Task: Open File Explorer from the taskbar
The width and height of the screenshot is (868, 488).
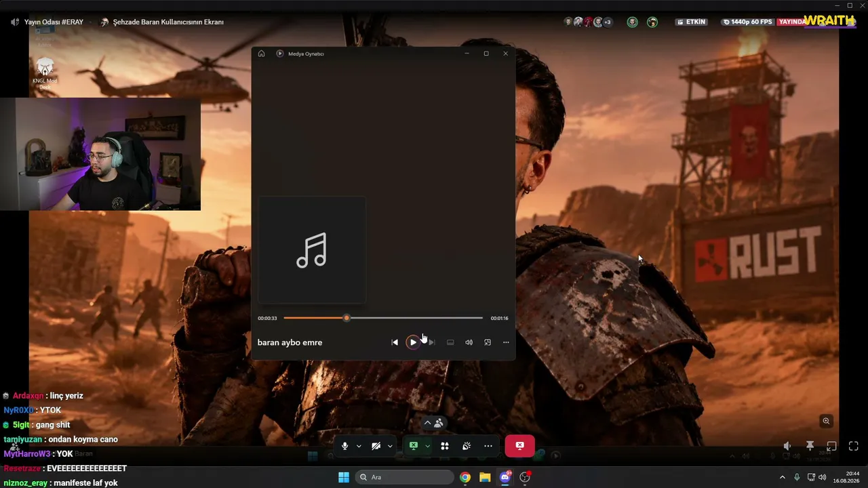Action: tap(485, 477)
